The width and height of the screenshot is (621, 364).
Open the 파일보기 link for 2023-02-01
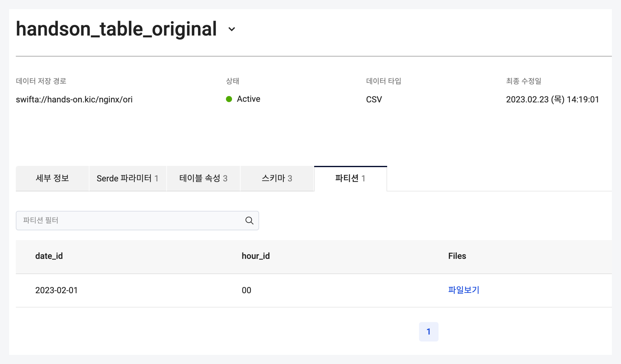(463, 290)
